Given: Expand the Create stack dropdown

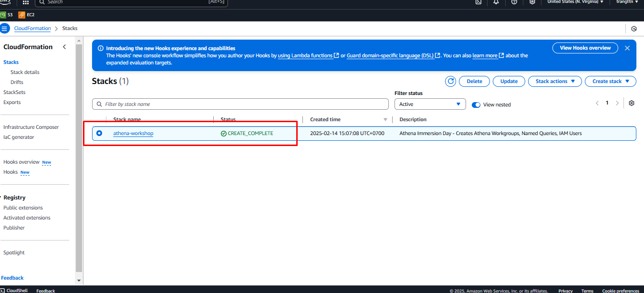Looking at the screenshot, I should 610,81.
